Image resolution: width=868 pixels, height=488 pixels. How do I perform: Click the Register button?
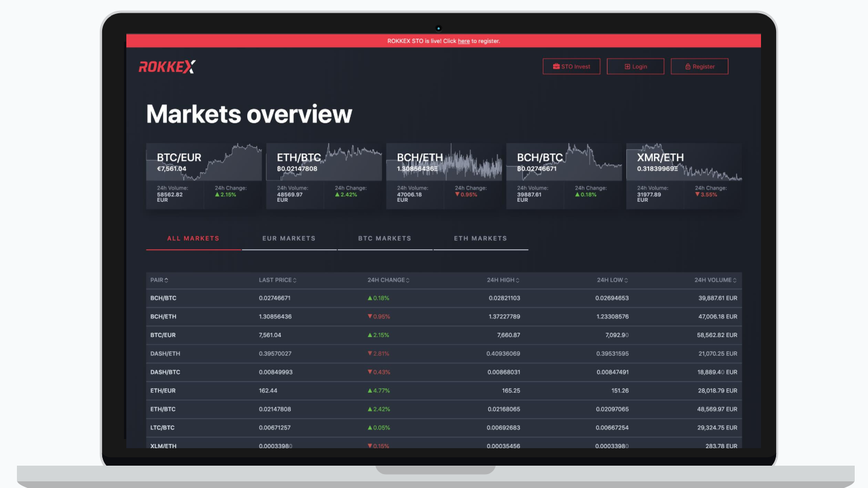(x=699, y=66)
